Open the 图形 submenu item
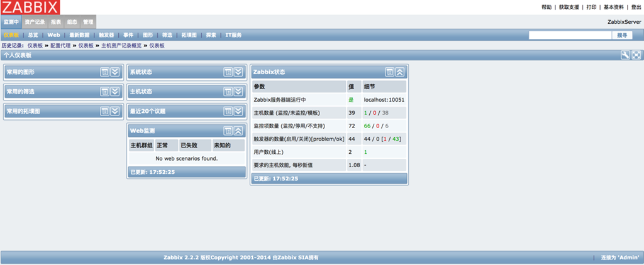This screenshot has height=265, width=644. click(x=148, y=35)
